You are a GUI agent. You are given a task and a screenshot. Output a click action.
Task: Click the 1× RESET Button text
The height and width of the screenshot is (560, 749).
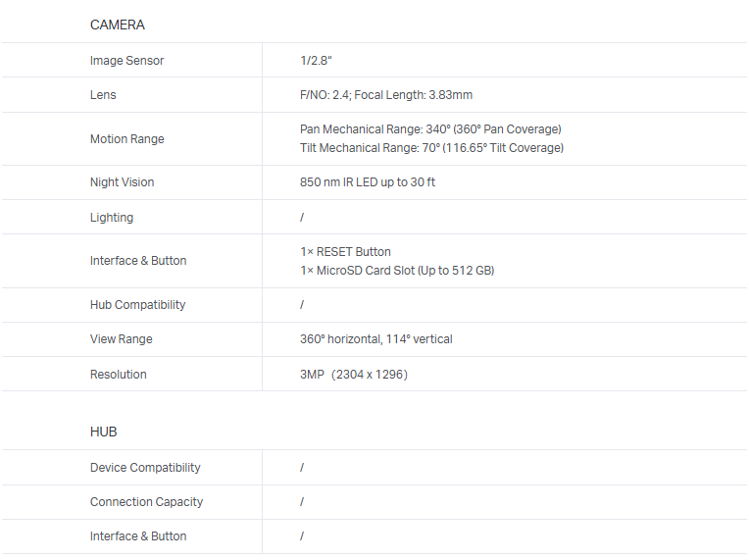[x=345, y=252]
